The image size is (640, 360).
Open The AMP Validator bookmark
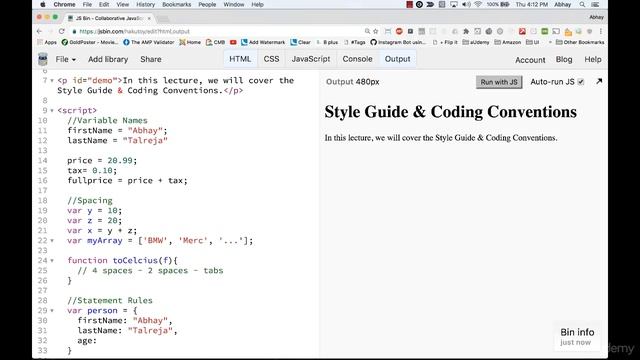point(149,42)
